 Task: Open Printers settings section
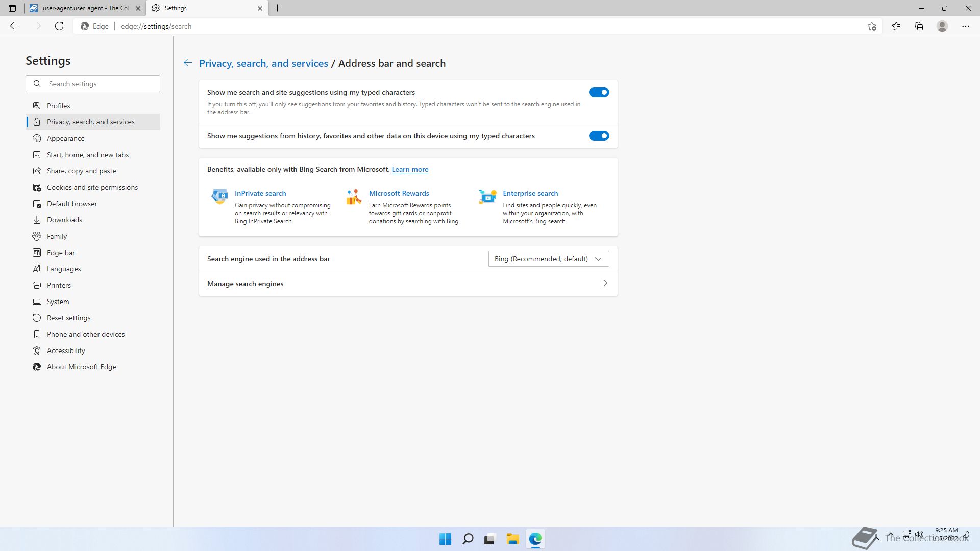click(x=93, y=285)
